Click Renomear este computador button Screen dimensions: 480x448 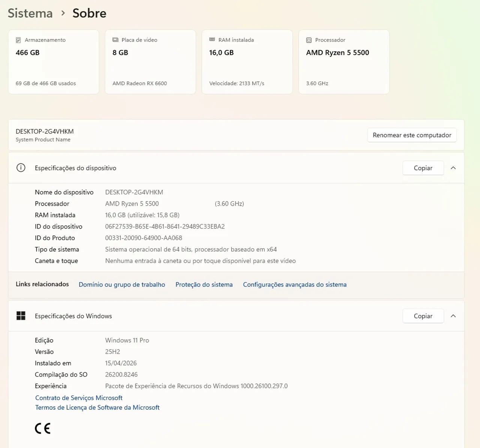(x=412, y=135)
